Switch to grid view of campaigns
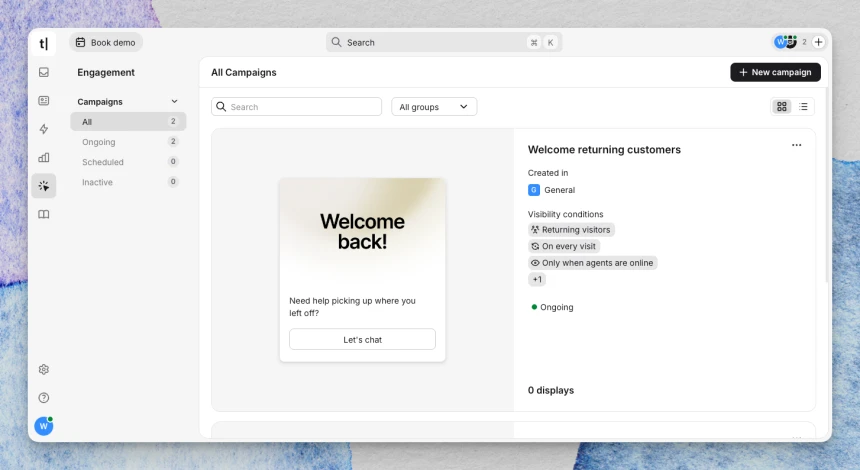Screen dimensions: 860x470 [782, 106]
